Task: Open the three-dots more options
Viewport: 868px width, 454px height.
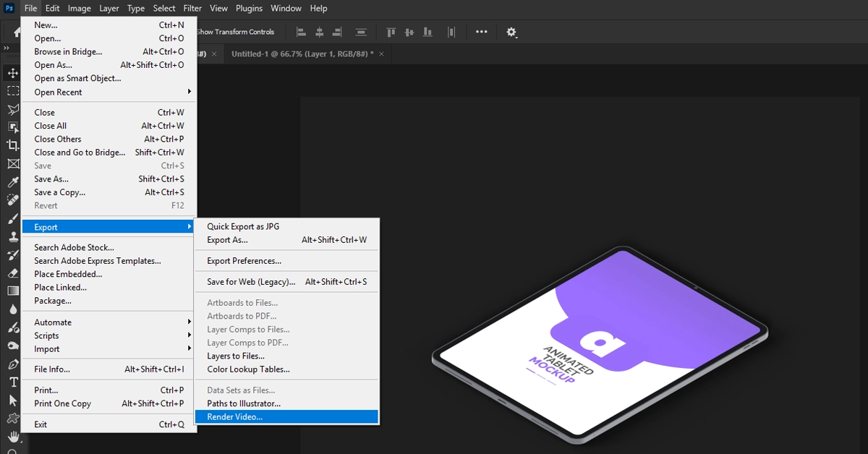Action: coord(481,32)
